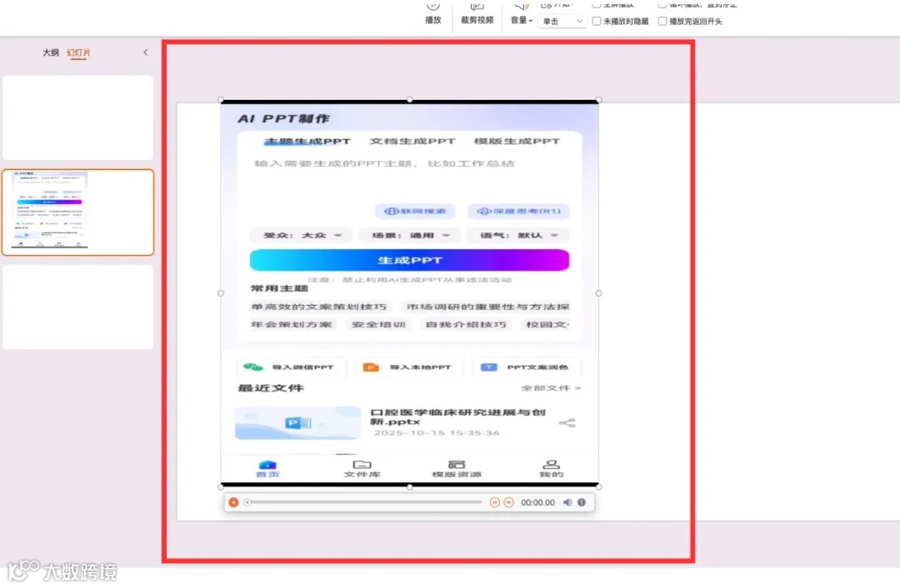This screenshot has height=588, width=900.
Task: Click the share icon beside the pptx file
Action: pos(567,423)
